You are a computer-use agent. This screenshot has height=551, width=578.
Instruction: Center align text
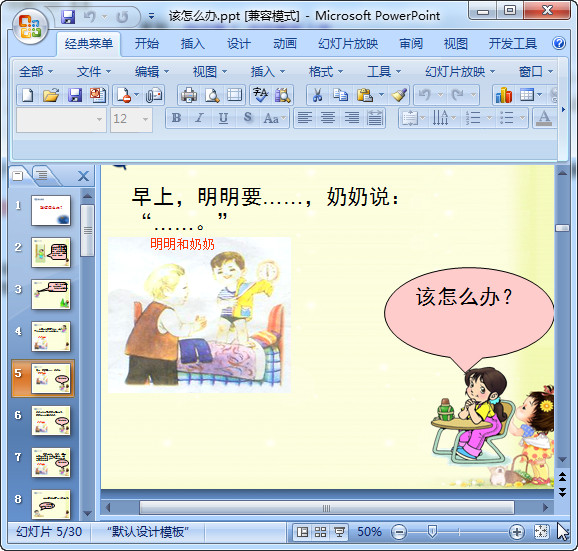click(328, 118)
